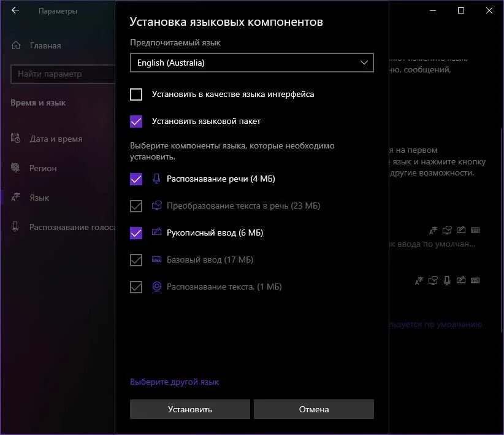Uncheck Распознавание речи (4 МБ) checkbox

pos(136,179)
